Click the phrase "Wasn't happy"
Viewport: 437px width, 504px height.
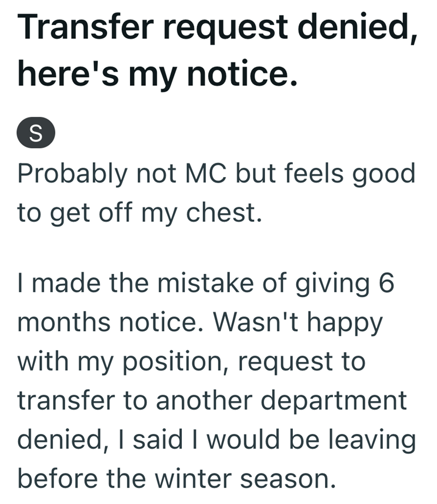click(300, 323)
